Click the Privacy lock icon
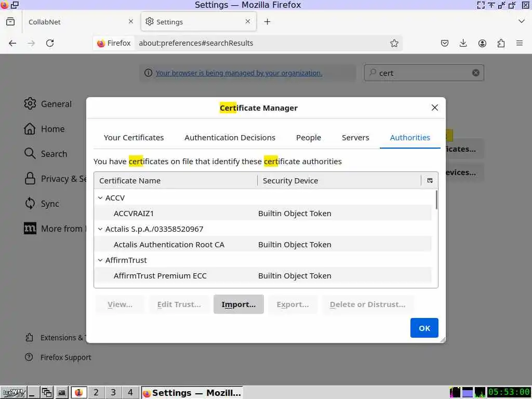Image resolution: width=532 pixels, height=399 pixels. click(30, 179)
